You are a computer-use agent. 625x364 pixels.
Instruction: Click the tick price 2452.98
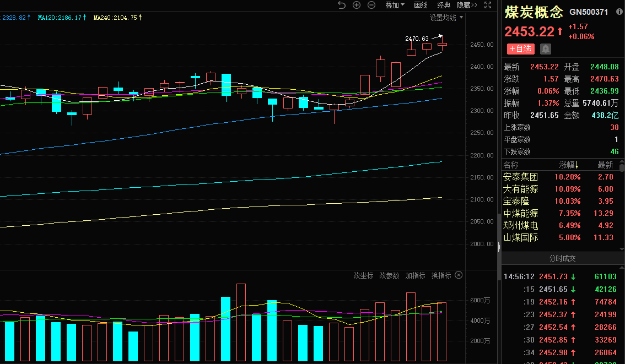[553, 352]
